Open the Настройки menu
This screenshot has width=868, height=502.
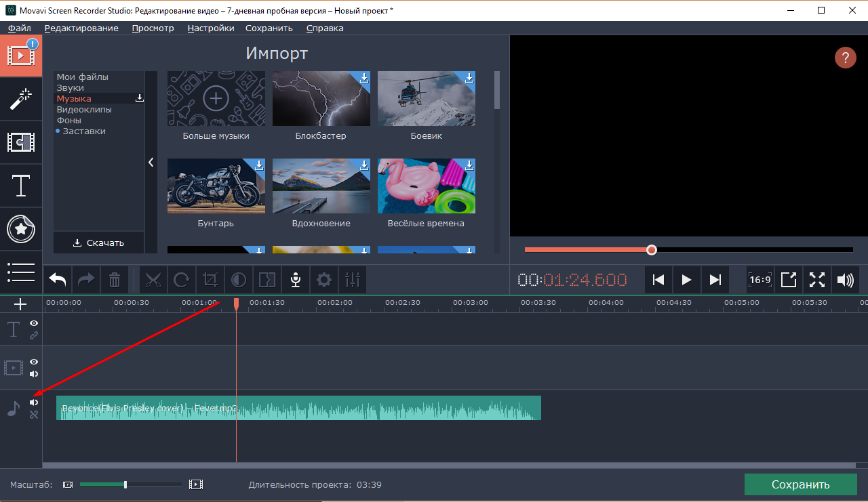pyautogui.click(x=211, y=28)
